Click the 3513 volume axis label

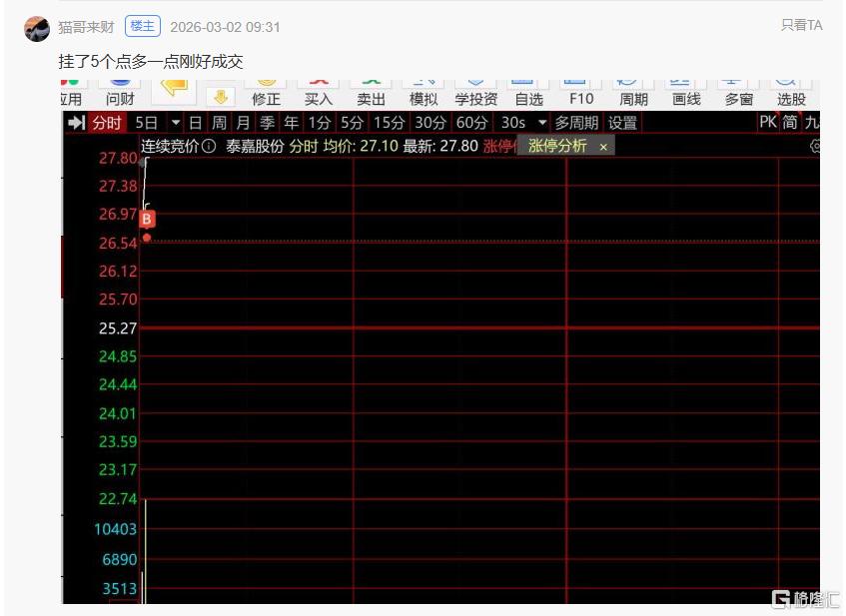coord(119,588)
